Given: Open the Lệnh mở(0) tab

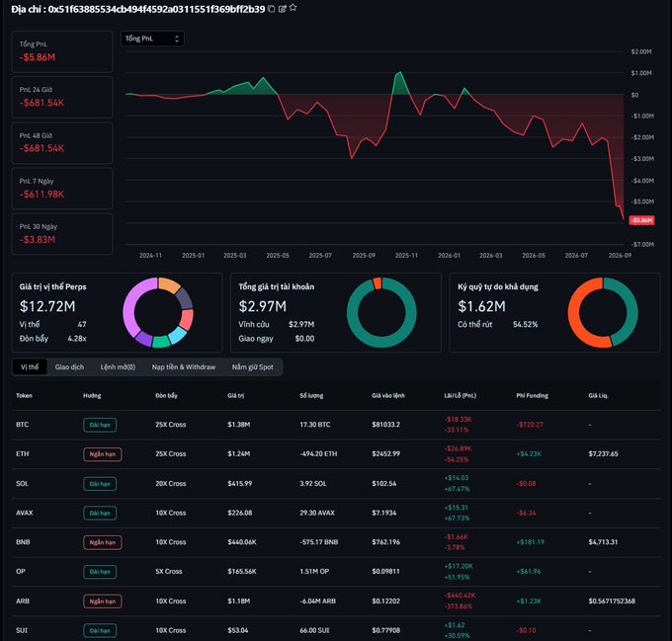Looking at the screenshot, I should pyautogui.click(x=118, y=367).
